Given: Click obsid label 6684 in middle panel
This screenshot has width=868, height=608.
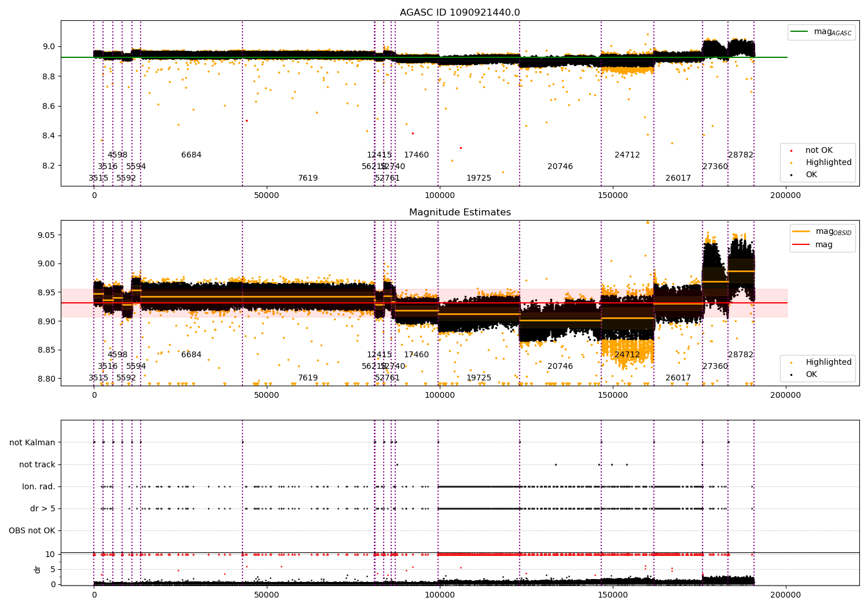Looking at the screenshot, I should tap(192, 355).
